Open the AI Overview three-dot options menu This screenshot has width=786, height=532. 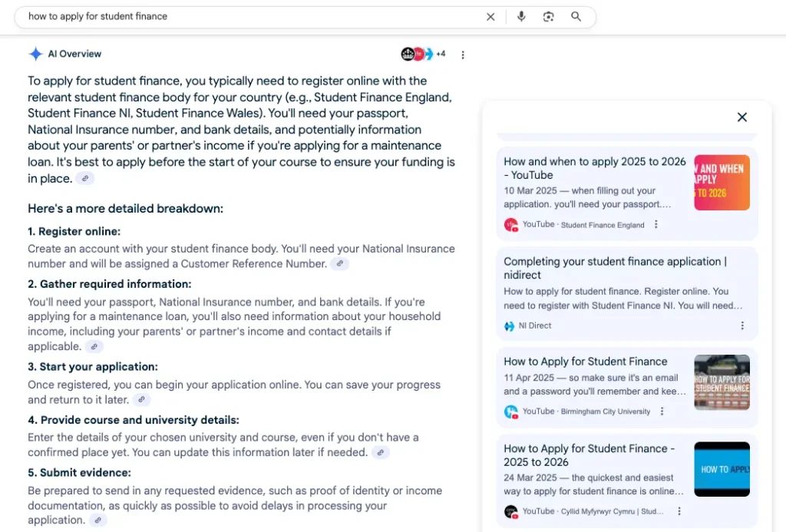click(463, 55)
